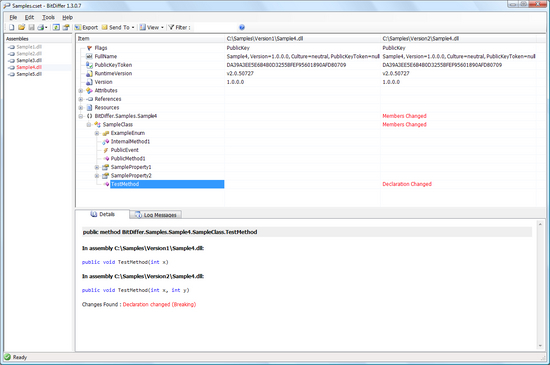Expand the References node
Image resolution: width=550 pixels, height=365 pixels.
pos(81,99)
